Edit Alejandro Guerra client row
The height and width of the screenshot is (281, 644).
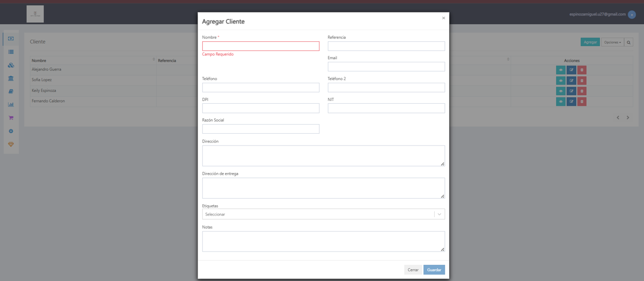pos(572,70)
